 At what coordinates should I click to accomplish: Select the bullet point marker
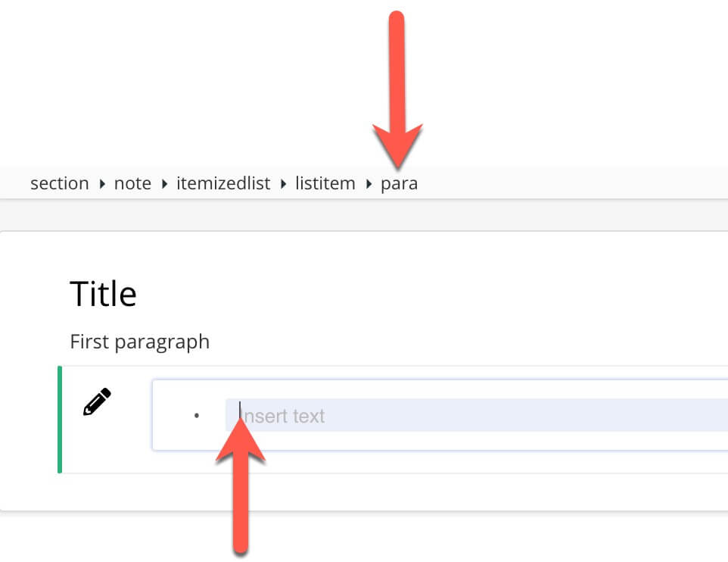point(196,415)
